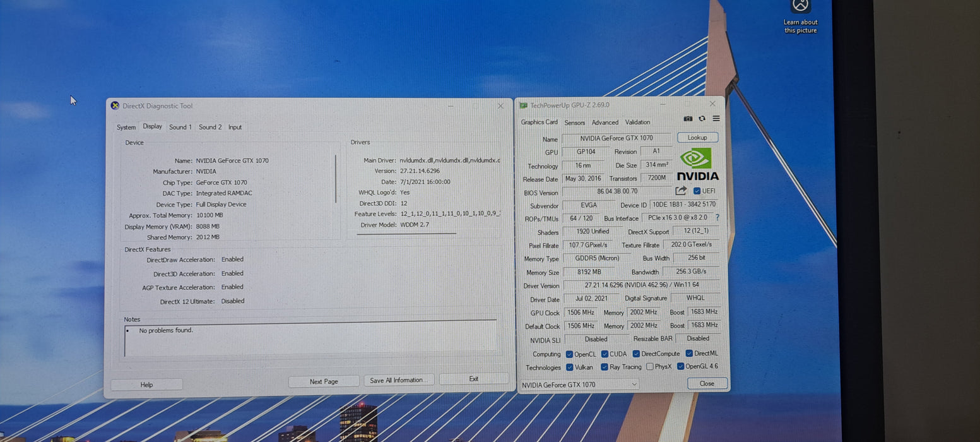980x442 pixels.
Task: Click the Release Date May 30, 2016 field
Action: click(x=583, y=179)
